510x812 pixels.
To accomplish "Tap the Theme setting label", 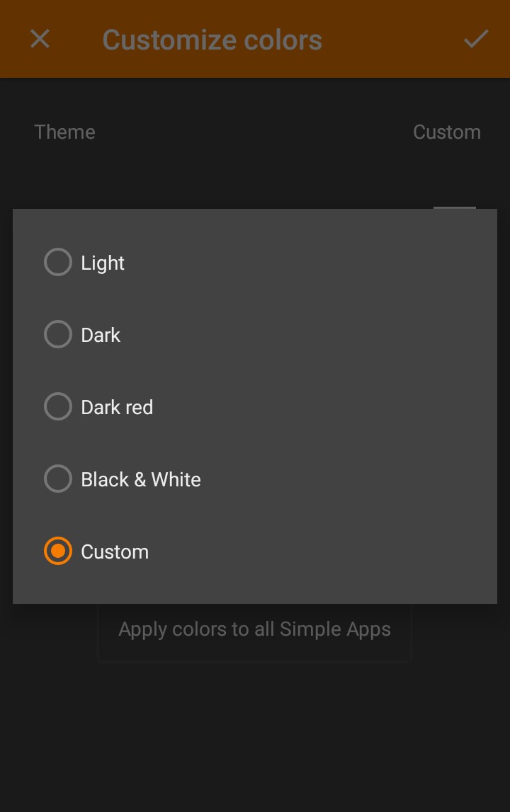I will pos(64,132).
